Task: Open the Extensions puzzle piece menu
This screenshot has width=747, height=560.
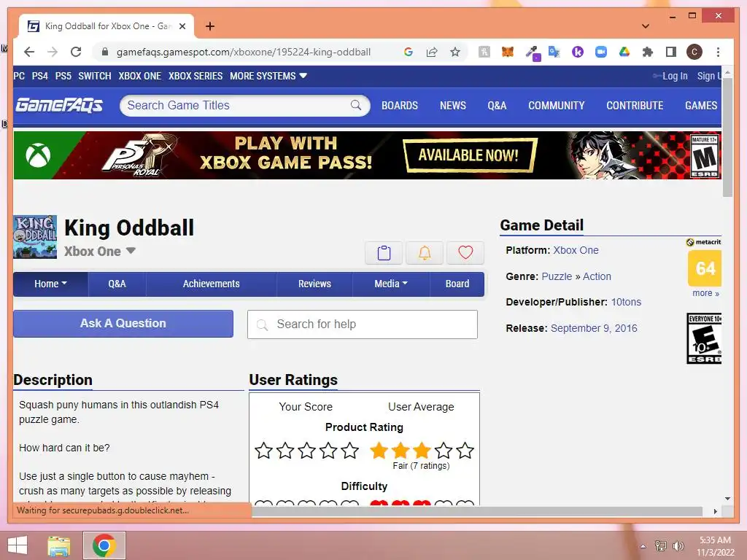Action: (648, 52)
